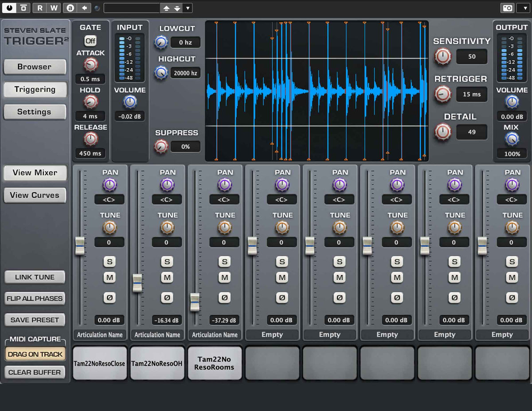Click the Highcut value '20000 hz'
The height and width of the screenshot is (411, 532).
[x=185, y=73]
